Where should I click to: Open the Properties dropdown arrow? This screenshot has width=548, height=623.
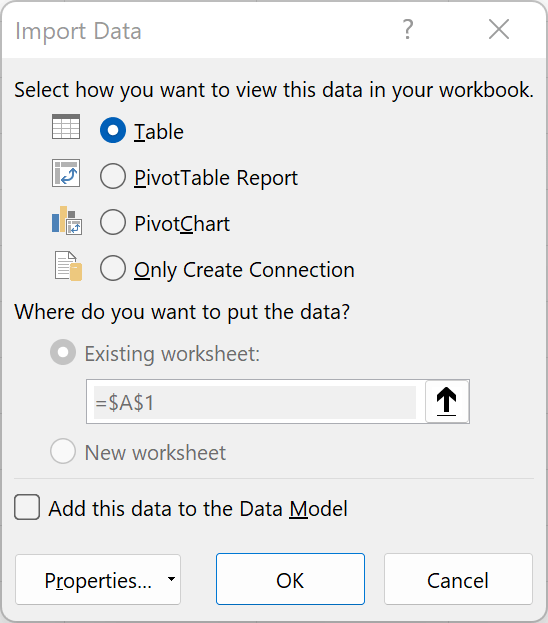click(171, 579)
